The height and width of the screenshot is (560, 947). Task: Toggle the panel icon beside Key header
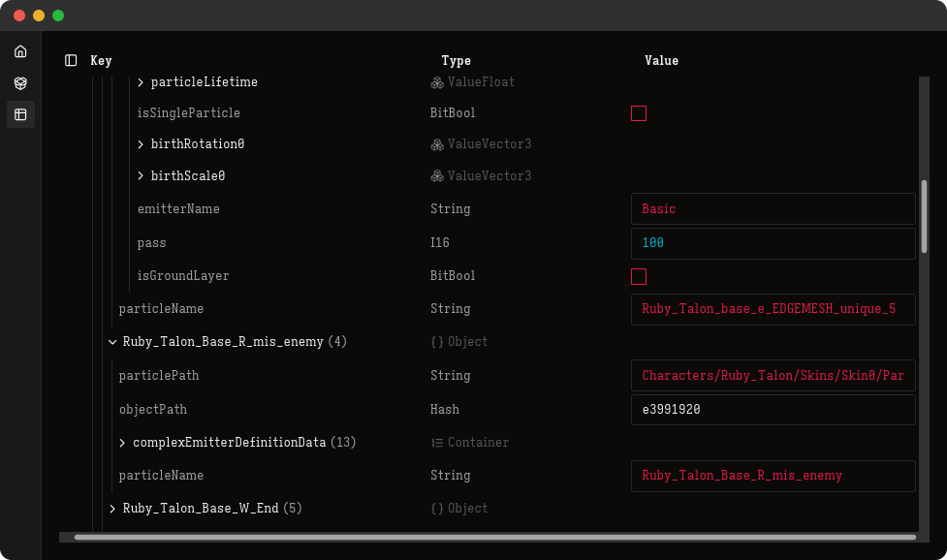coord(71,60)
